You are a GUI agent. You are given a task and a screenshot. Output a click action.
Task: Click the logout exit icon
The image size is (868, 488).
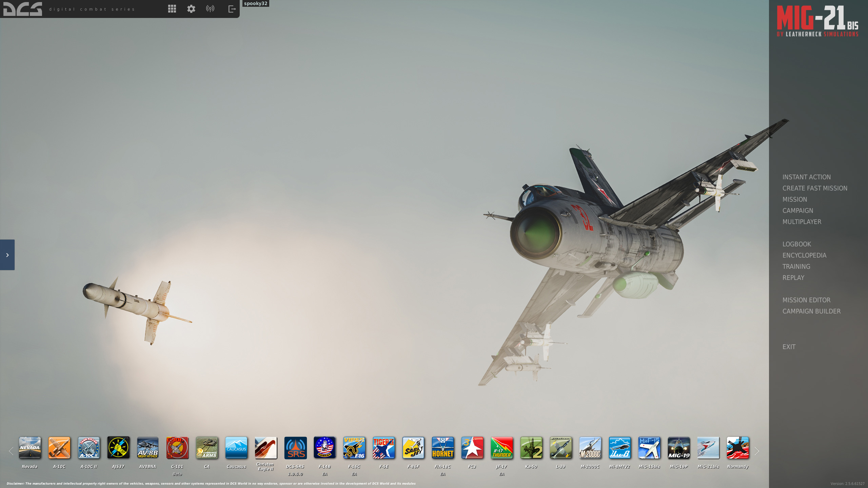(x=232, y=9)
